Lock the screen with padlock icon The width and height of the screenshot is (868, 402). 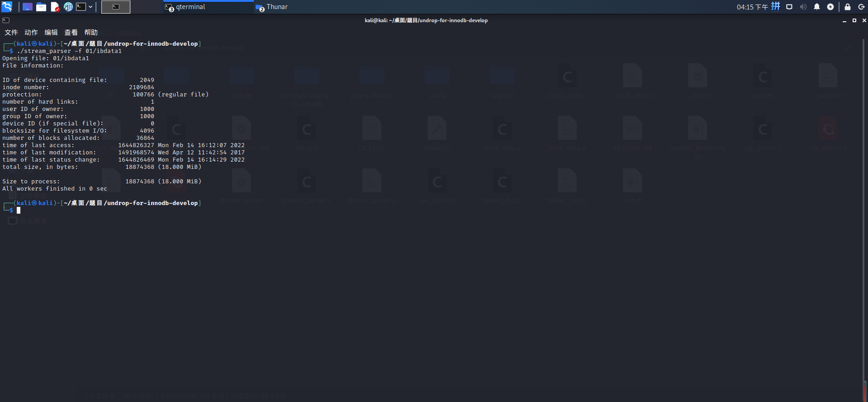[x=848, y=7]
